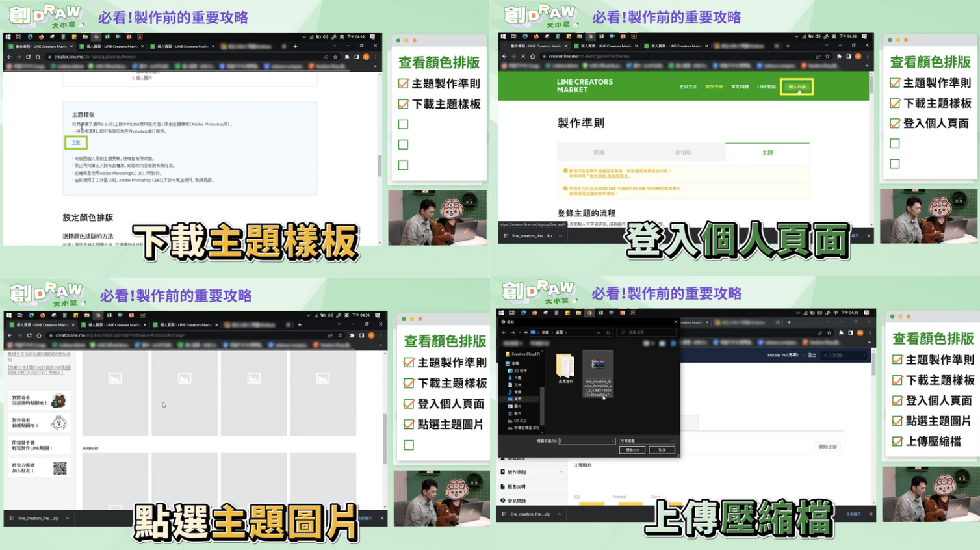Toggle 登入個人頁面 checkbox in 點選主題圖片 frame checklist
Image resolution: width=980 pixels, height=550 pixels.
[x=409, y=404]
